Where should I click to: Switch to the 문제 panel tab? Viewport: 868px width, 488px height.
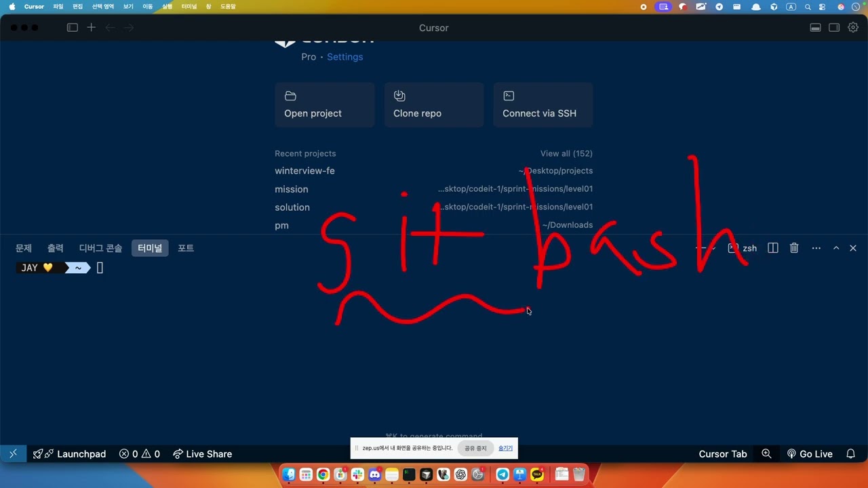point(24,248)
